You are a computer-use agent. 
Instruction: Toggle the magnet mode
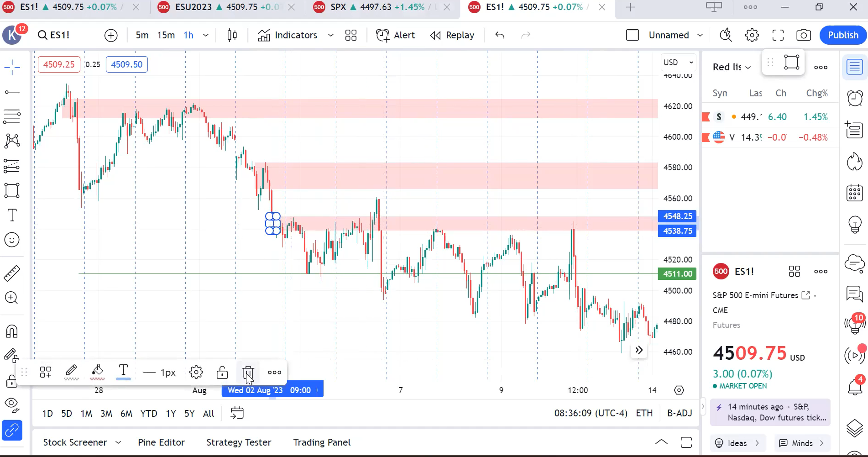pos(12,331)
